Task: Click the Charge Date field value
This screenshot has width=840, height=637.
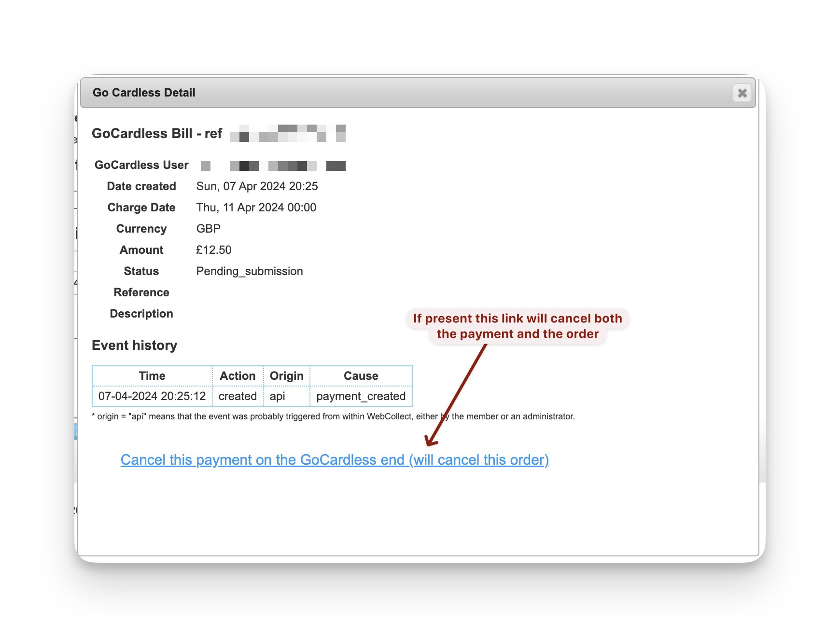Action: (x=256, y=208)
